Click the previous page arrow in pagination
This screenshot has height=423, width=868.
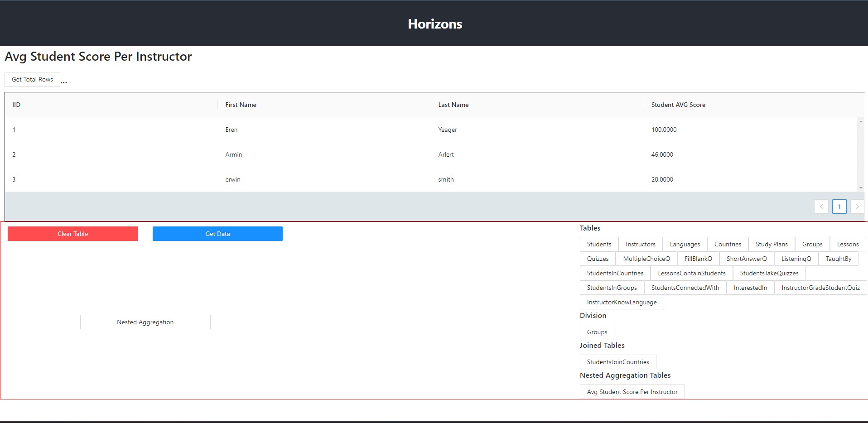tap(821, 207)
